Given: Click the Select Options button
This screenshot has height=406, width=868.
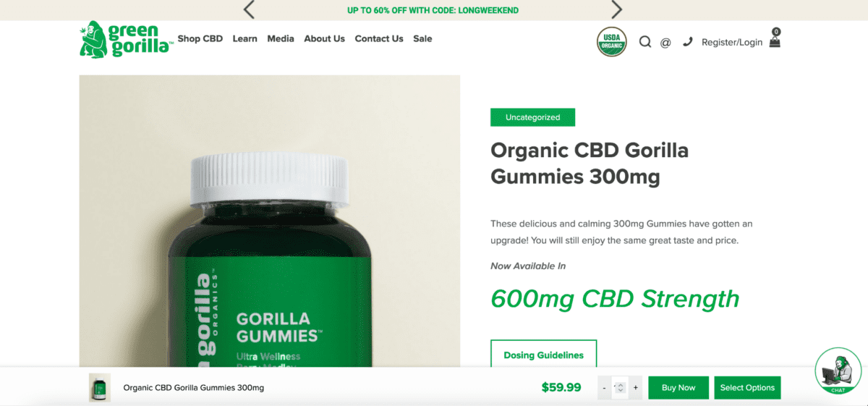Looking at the screenshot, I should tap(747, 387).
